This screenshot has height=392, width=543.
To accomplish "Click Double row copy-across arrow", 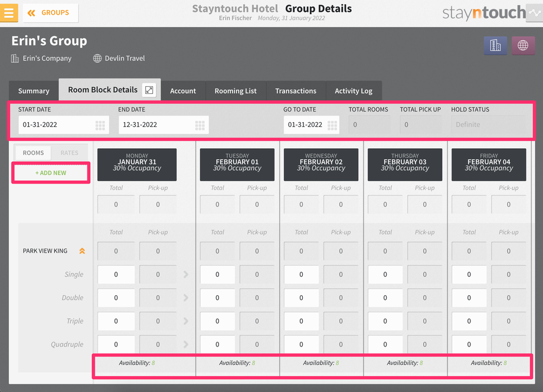I will click(185, 298).
